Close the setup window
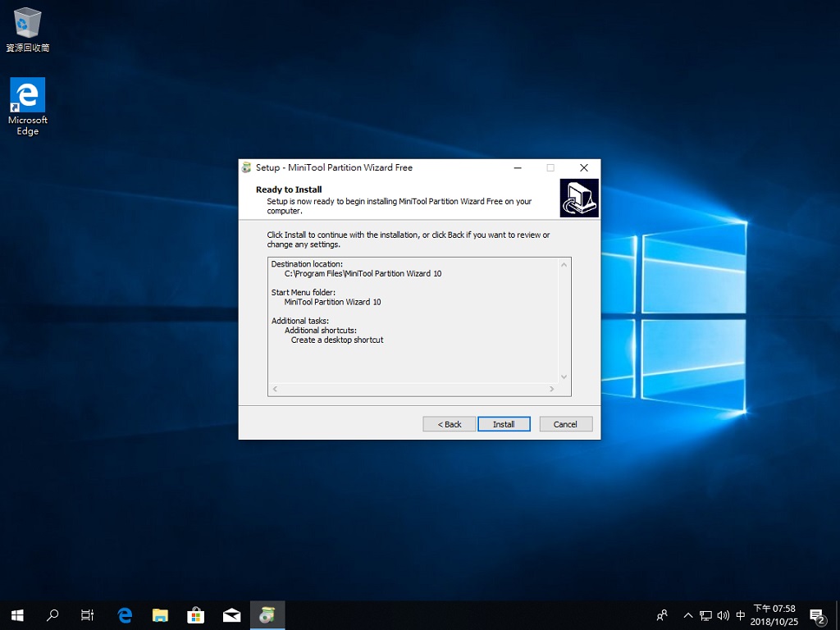 point(584,167)
